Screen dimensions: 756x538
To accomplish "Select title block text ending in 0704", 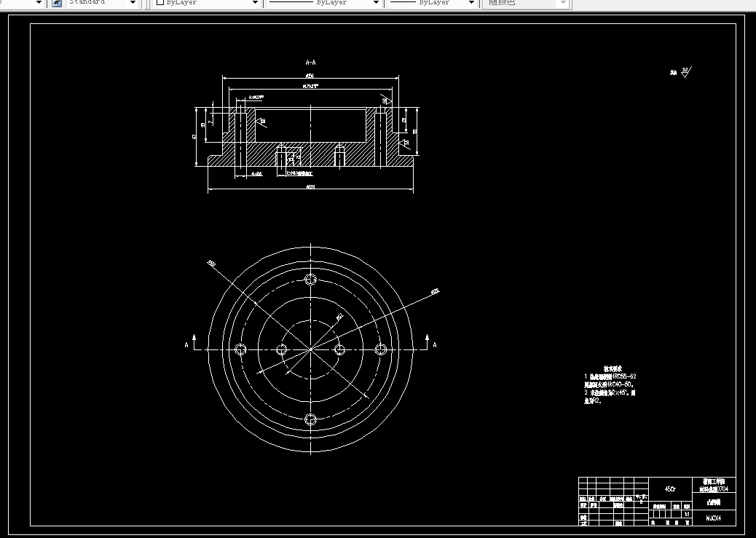I will pyautogui.click(x=714, y=489).
